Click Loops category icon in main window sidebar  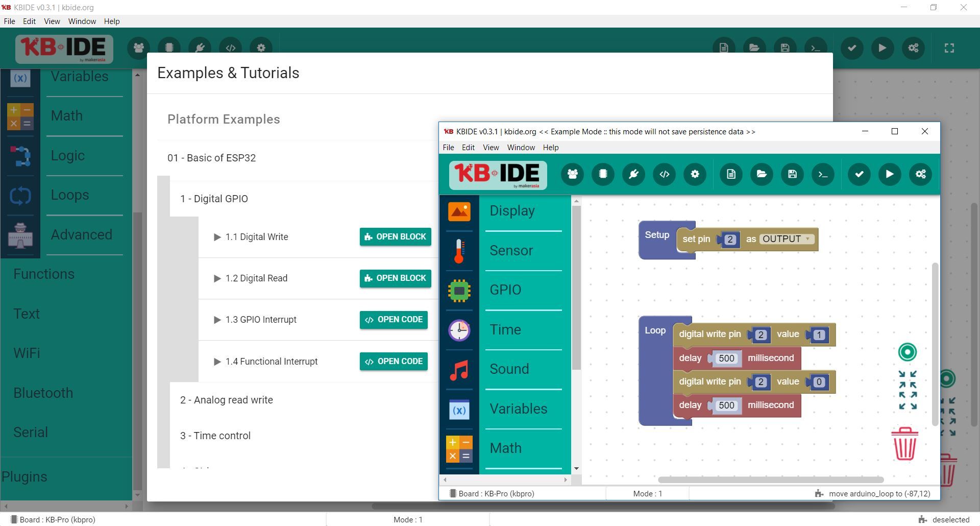pos(20,196)
